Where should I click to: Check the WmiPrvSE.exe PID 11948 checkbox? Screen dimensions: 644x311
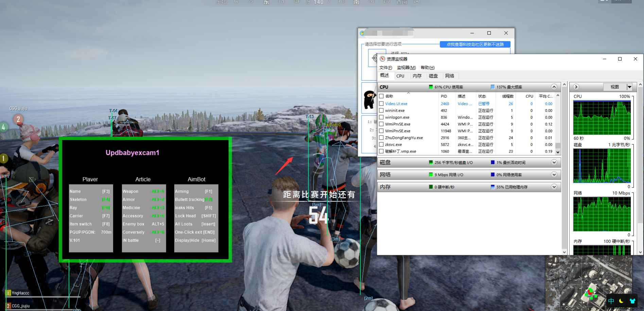pyautogui.click(x=381, y=131)
